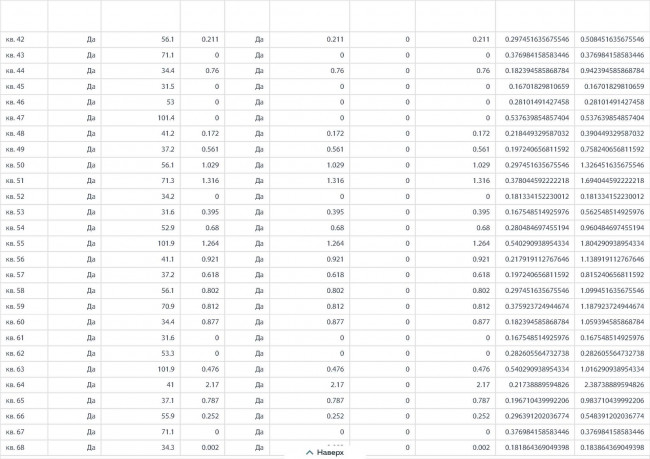Click the cell 0.960484697455194
Viewport: 650px width, 459px height.
[612, 228]
